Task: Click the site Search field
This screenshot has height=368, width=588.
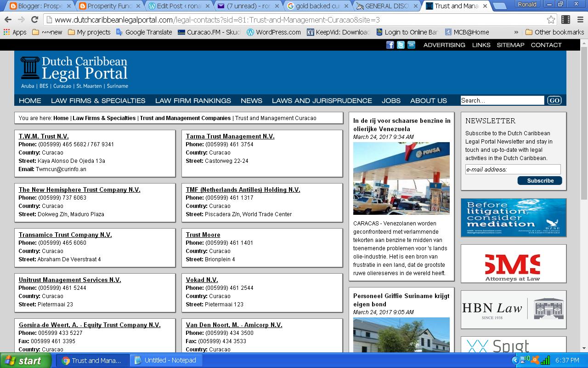Action: (502, 100)
